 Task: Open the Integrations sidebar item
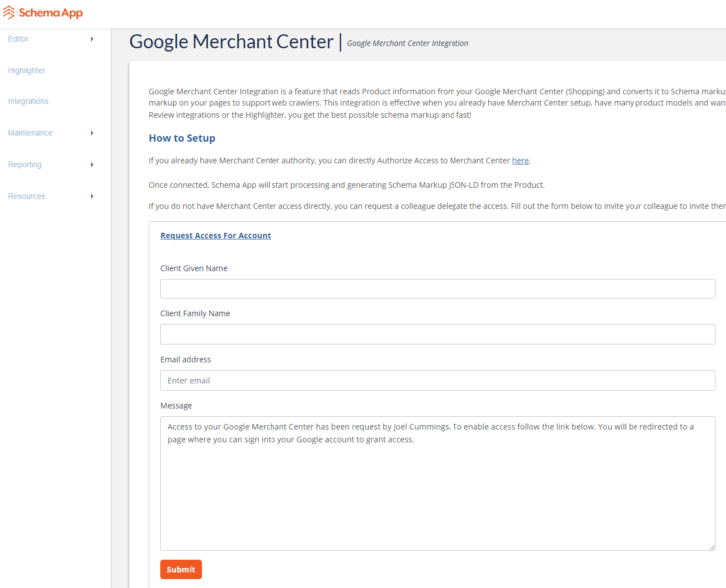tap(28, 101)
